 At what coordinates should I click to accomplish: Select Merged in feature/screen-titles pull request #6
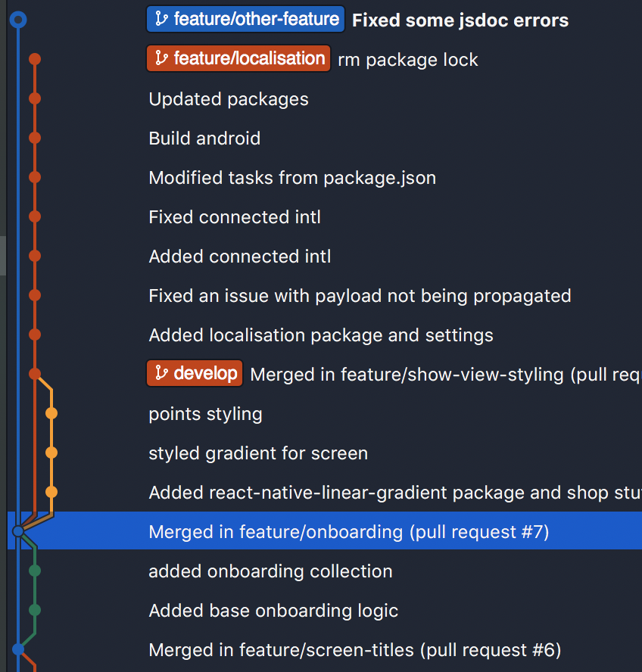point(354,650)
